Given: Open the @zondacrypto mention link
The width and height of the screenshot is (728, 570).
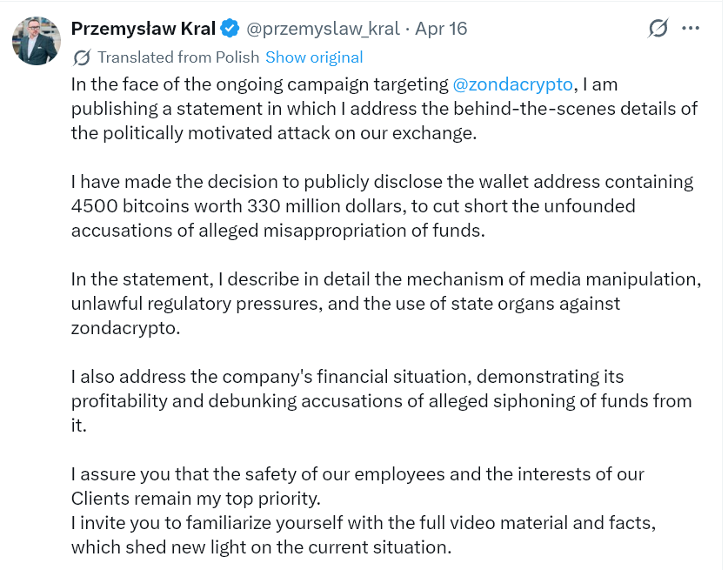Looking at the screenshot, I should 512,84.
